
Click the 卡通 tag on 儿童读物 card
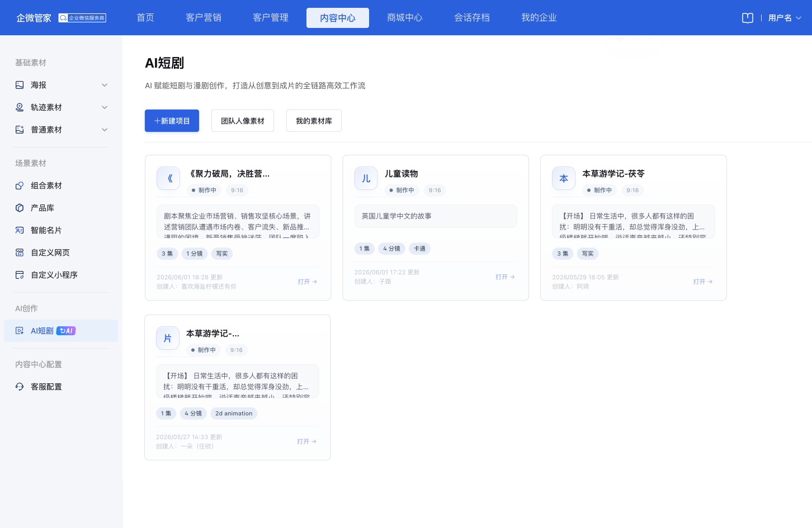(x=419, y=249)
